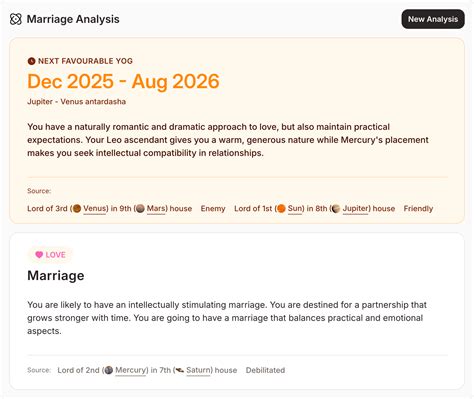Click the Dec 2025 - Aug 2026 date range
474x399 pixels.
point(123,81)
